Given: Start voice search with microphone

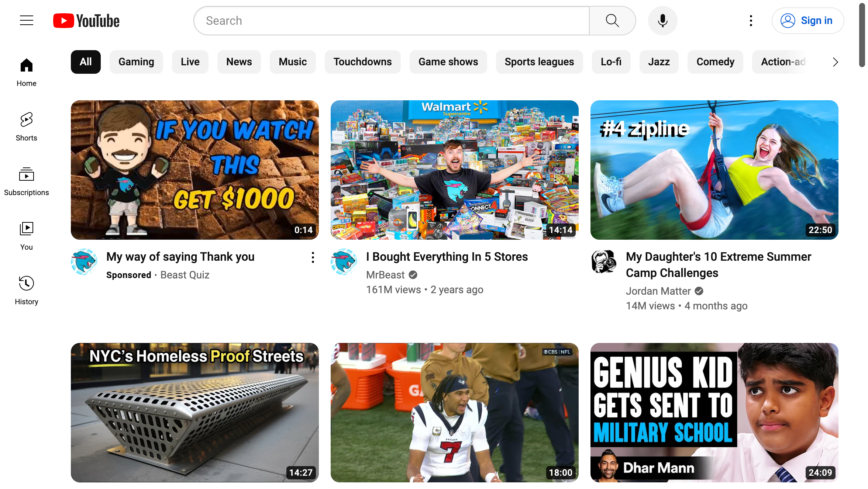Looking at the screenshot, I should point(662,21).
